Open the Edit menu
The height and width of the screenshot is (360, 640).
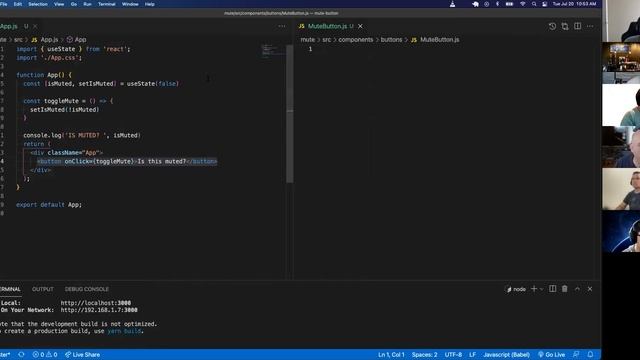point(18,4)
